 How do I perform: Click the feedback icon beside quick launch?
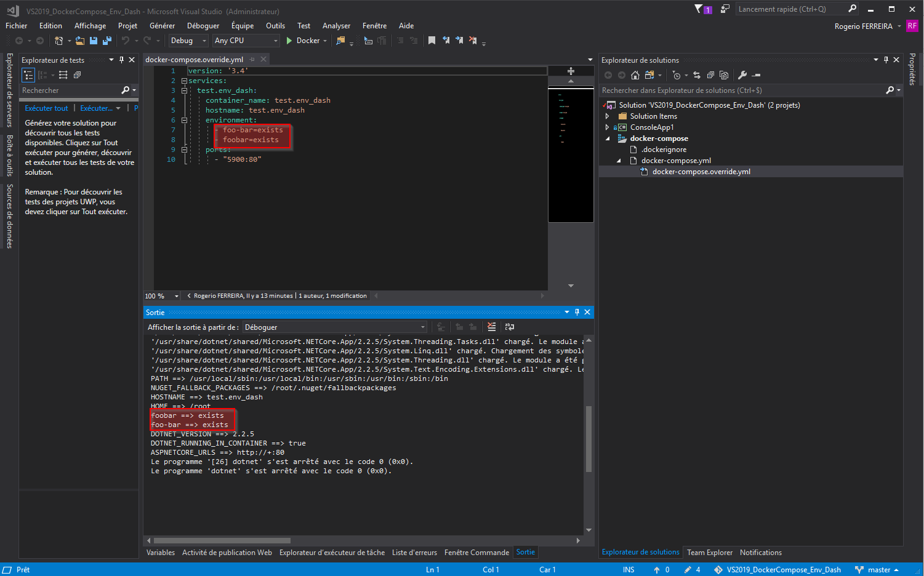[725, 9]
